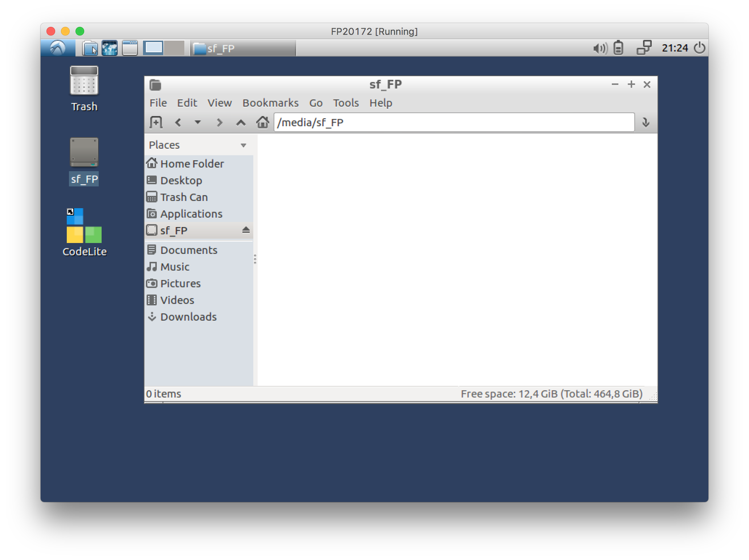The image size is (749, 560).
Task: Click the go arrow beside path bar
Action: coord(646,122)
